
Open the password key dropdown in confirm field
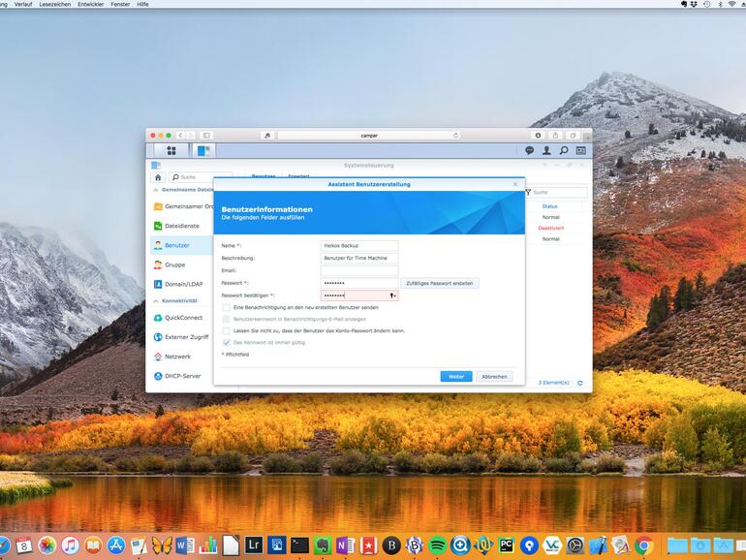(x=393, y=296)
